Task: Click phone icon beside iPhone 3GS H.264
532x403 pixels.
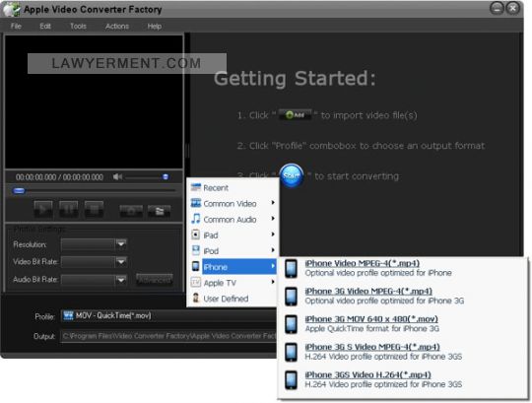Action: point(291,380)
